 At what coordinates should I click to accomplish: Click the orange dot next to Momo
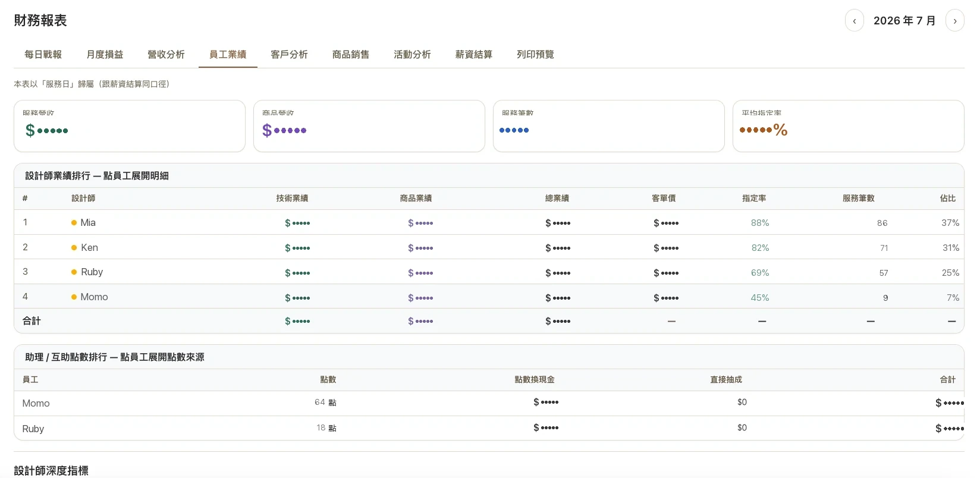[x=74, y=297]
